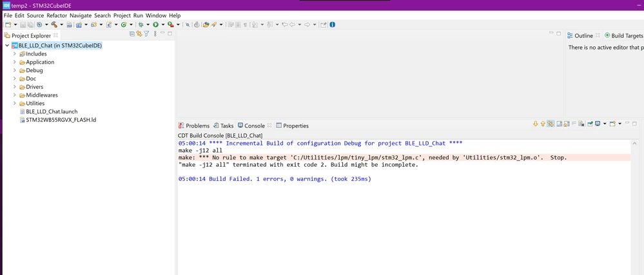Click the Build hammer toolbar icon

coord(54,24)
